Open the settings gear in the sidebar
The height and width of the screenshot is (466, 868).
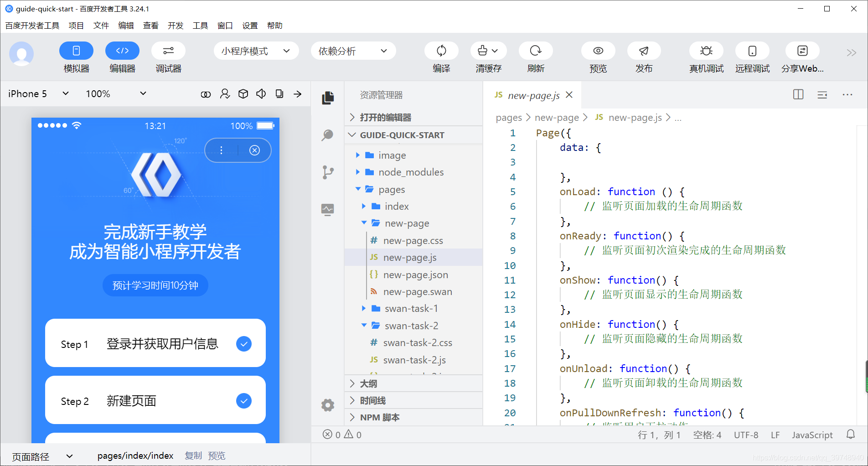327,405
